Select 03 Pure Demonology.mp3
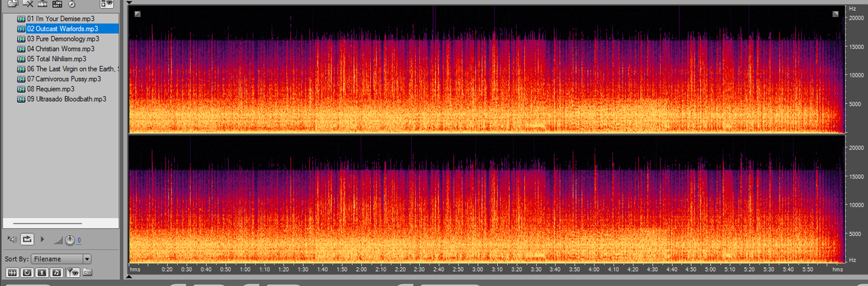Viewport: 868px width, 286px height. point(63,39)
